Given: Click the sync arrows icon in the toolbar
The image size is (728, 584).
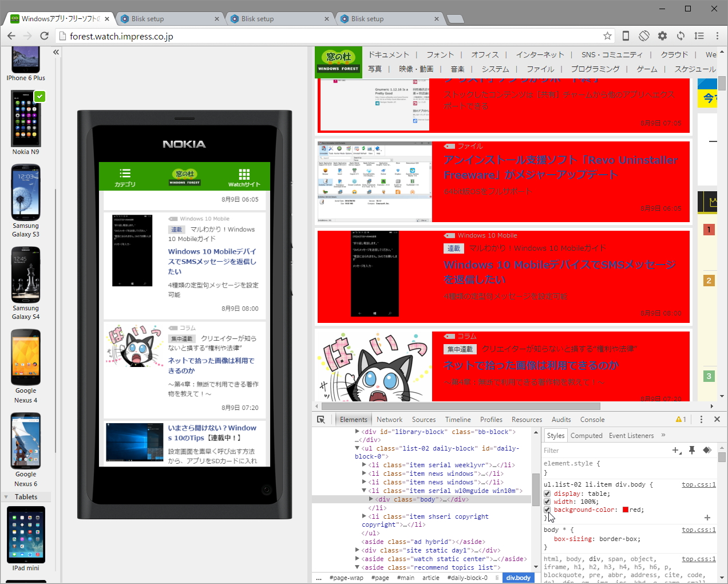Looking at the screenshot, I should point(680,35).
